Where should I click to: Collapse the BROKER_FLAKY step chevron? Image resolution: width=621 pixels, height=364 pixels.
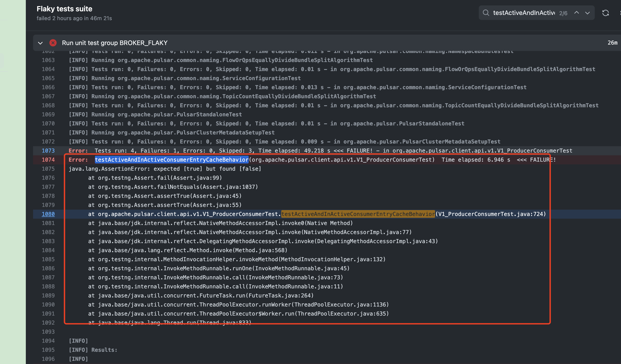(x=40, y=43)
